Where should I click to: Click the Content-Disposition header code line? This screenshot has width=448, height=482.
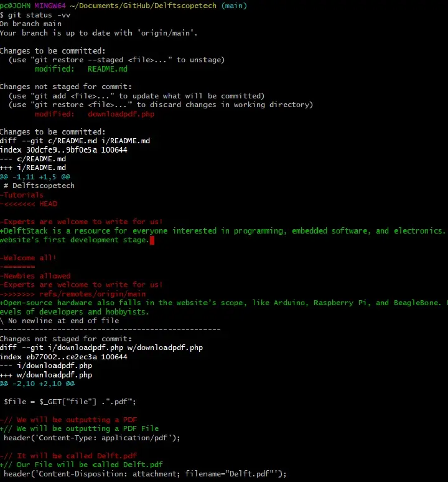[x=145, y=474]
